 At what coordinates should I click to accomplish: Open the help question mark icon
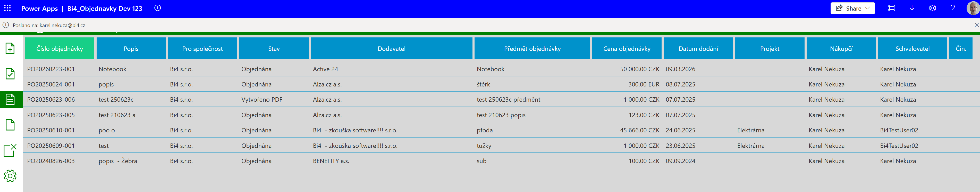pos(953,8)
